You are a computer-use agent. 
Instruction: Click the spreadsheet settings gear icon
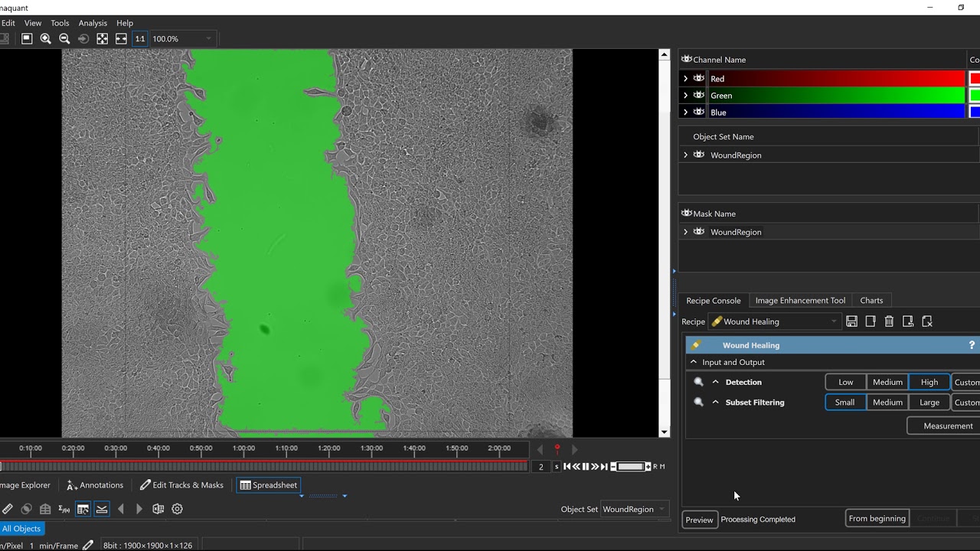coord(177,509)
